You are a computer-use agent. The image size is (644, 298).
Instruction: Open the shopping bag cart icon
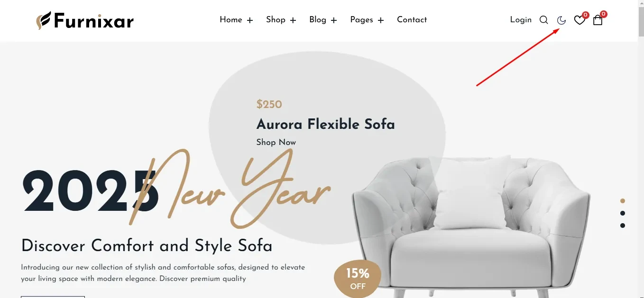pos(598,20)
